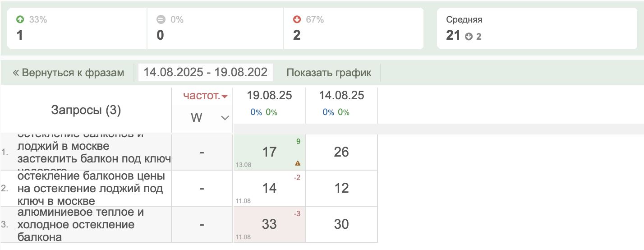Click the red sort arrow beside "частот."

pyautogui.click(x=225, y=96)
